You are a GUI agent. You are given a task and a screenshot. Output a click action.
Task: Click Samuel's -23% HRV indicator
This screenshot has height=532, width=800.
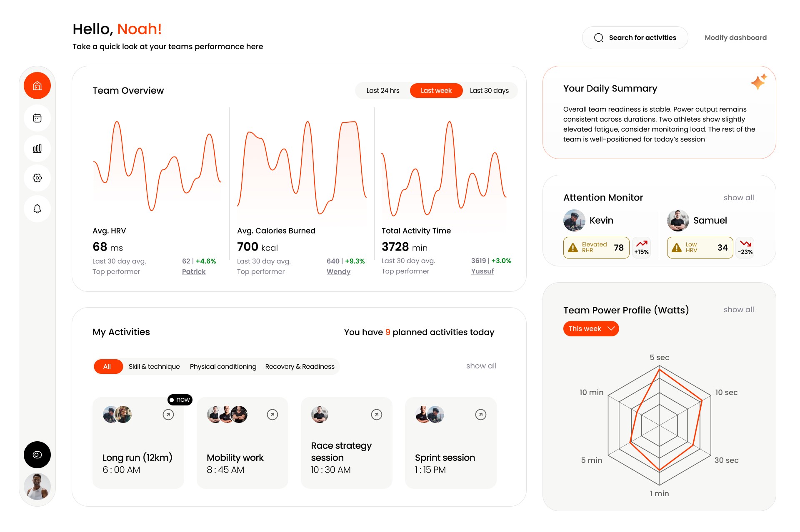[x=745, y=247]
